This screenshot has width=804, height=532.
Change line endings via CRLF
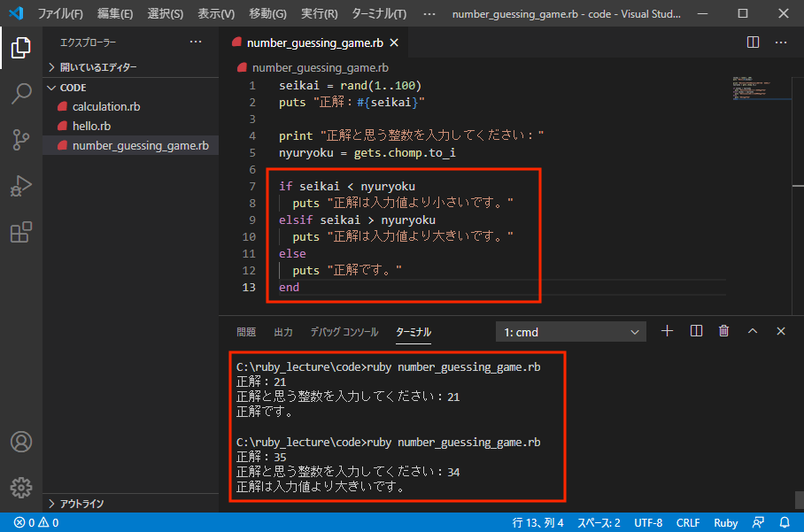click(688, 523)
